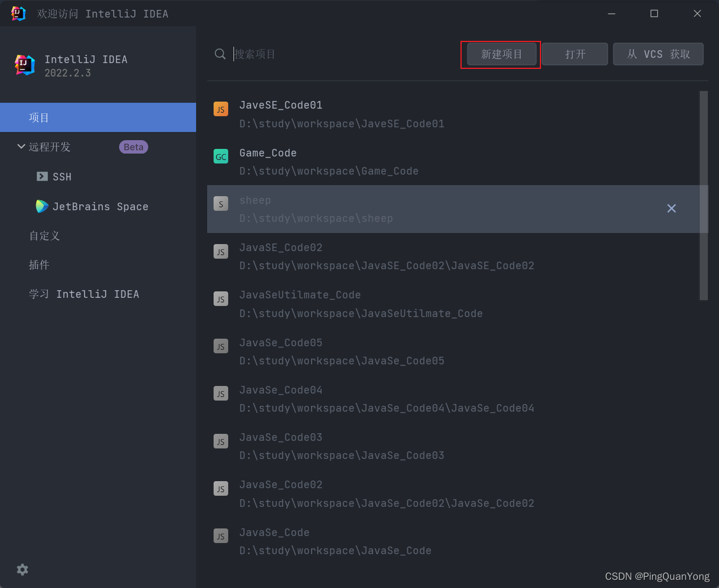Click the IntelliJ IDEA logo in the sidebar
Viewport: 719px width, 588px height.
pyautogui.click(x=25, y=65)
